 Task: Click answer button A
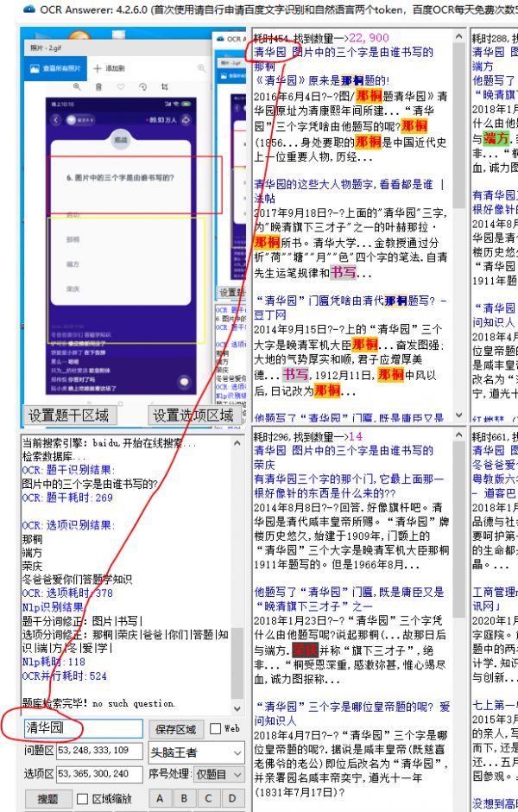point(160,798)
